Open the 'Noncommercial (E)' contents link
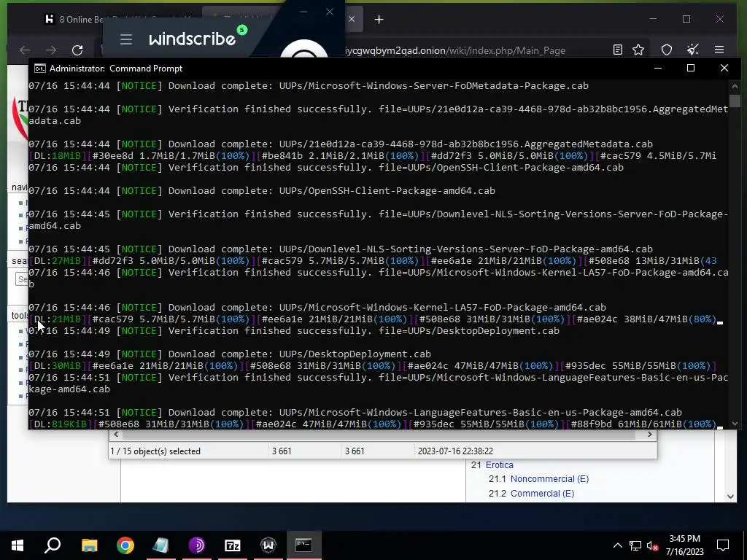This screenshot has height=560, width=747. pyautogui.click(x=549, y=479)
